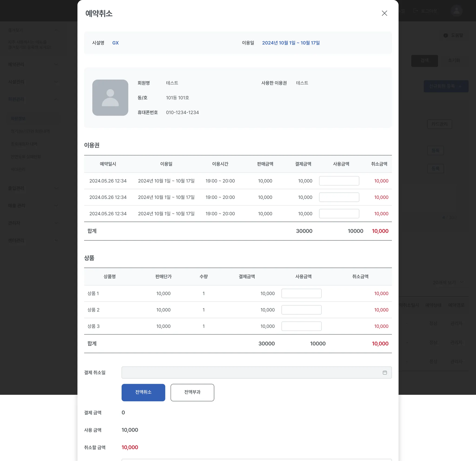
Task: Select 회원정보 in sidebar menu
Action: (18, 119)
